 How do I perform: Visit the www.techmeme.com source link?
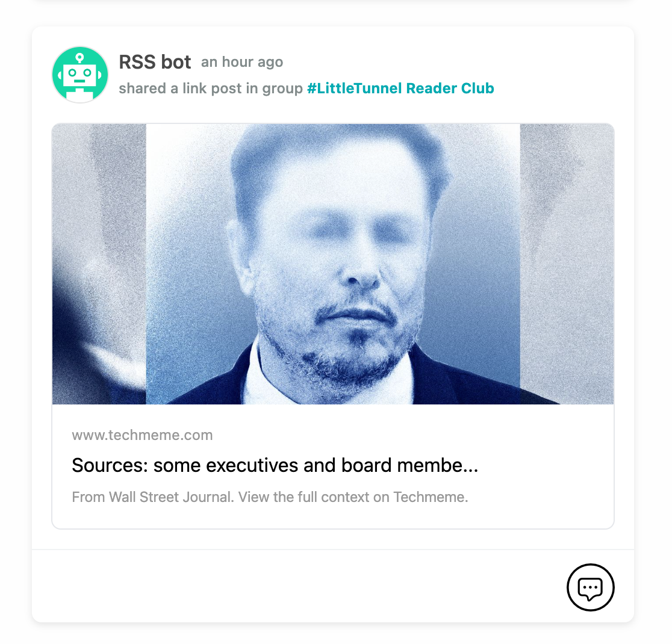tap(143, 435)
